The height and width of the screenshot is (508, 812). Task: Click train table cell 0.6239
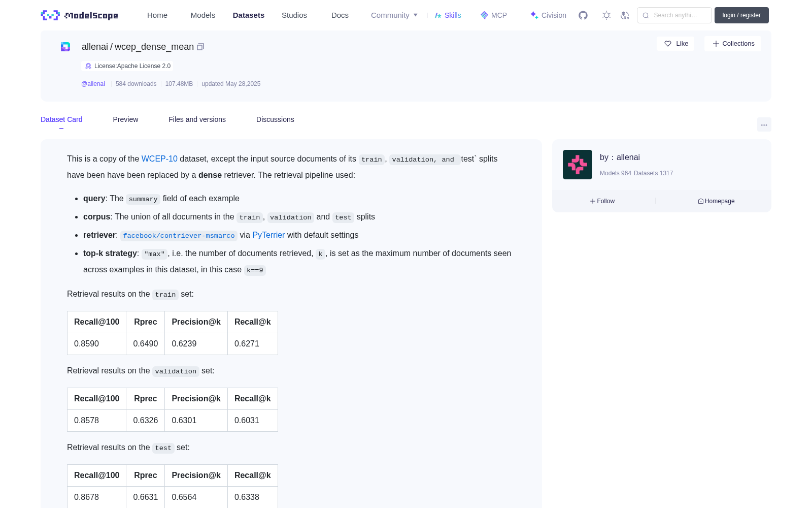tap(196, 344)
